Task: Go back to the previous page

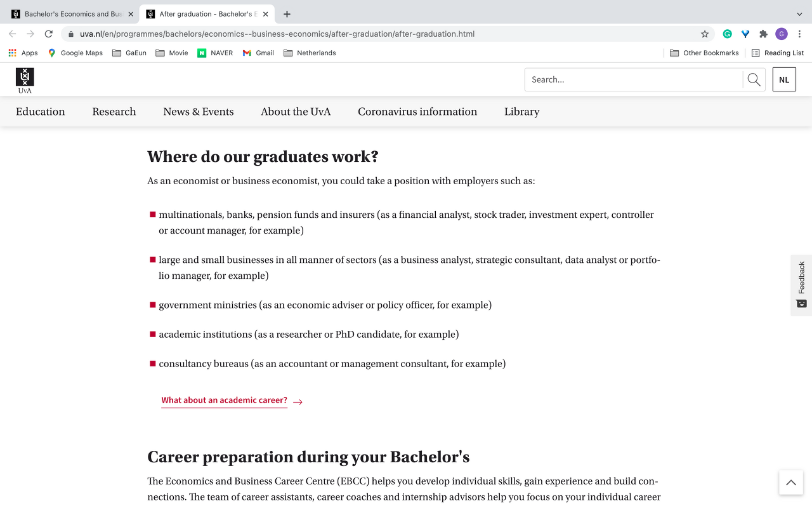Action: 13,34
